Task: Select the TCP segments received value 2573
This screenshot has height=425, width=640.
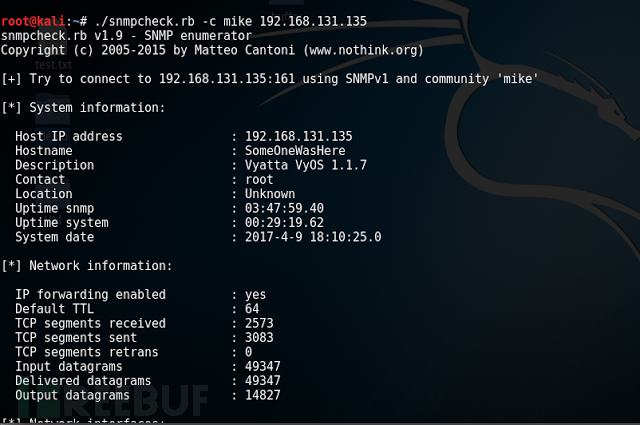Action: tap(259, 324)
